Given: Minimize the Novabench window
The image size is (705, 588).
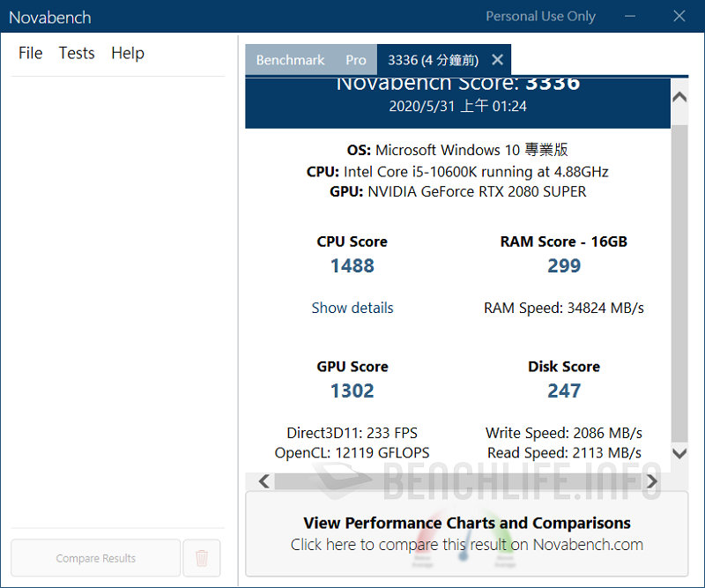Looking at the screenshot, I should pyautogui.click(x=631, y=16).
